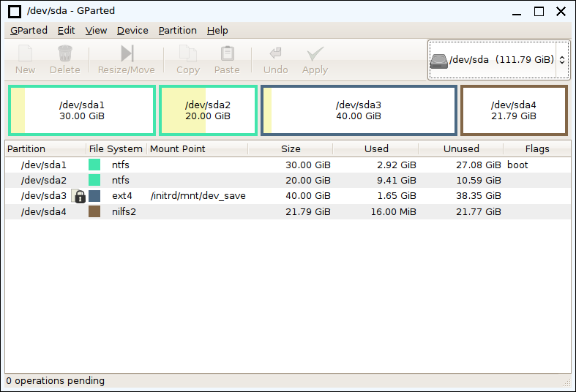Click the 40.00 GiB size in the table
576x392 pixels.
coord(308,196)
